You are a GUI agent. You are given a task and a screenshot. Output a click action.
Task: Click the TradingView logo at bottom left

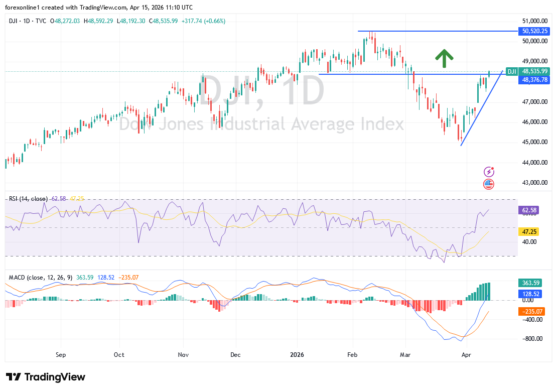(46, 377)
